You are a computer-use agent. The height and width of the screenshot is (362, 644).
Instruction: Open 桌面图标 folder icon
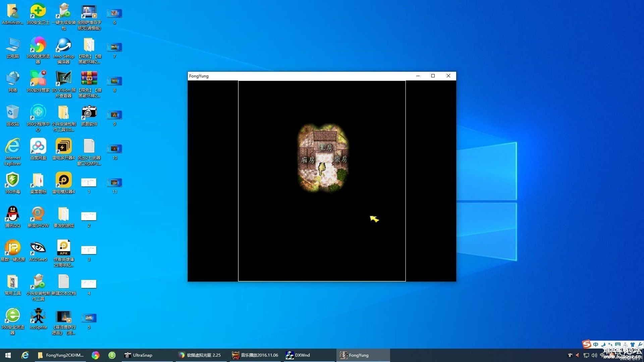click(38, 183)
